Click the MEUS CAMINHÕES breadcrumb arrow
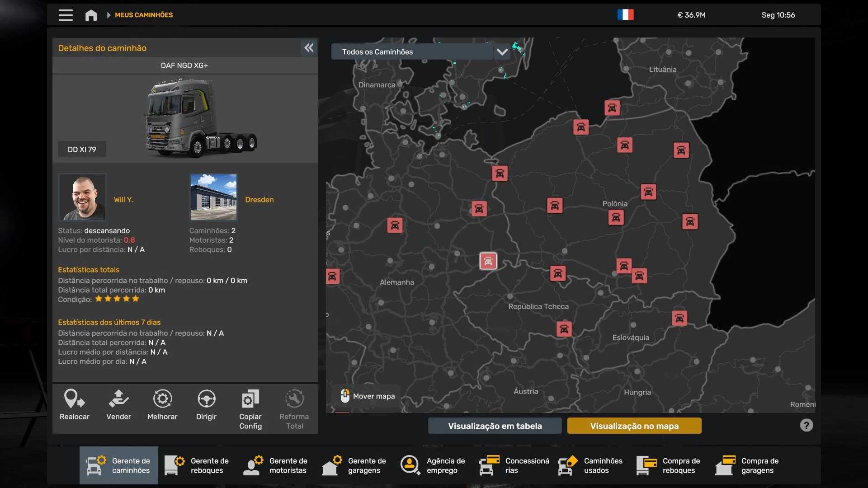The width and height of the screenshot is (868, 488). pos(108,15)
